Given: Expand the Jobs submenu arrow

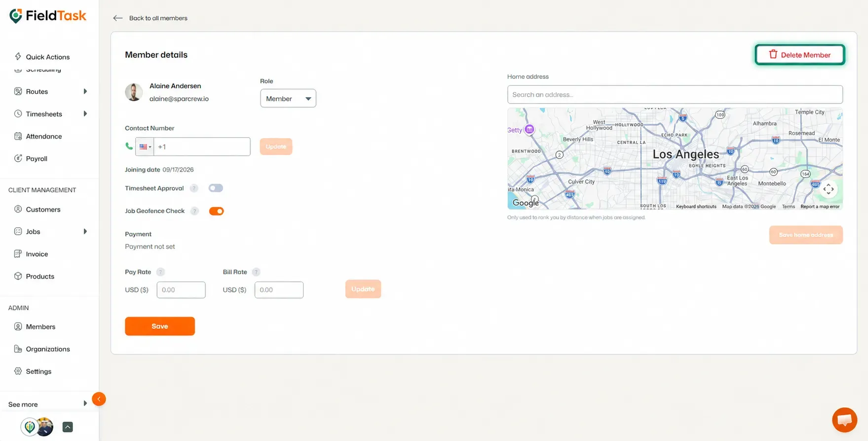Looking at the screenshot, I should [85, 231].
